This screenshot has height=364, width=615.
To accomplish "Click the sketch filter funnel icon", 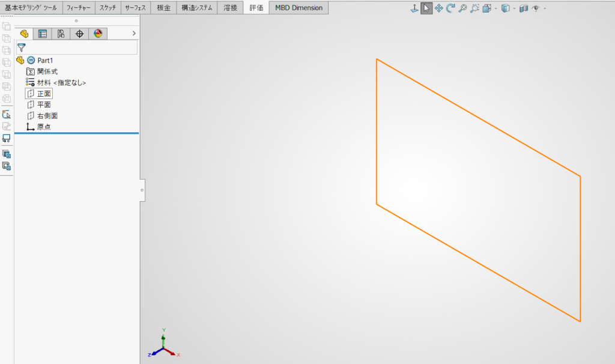I will coord(22,46).
